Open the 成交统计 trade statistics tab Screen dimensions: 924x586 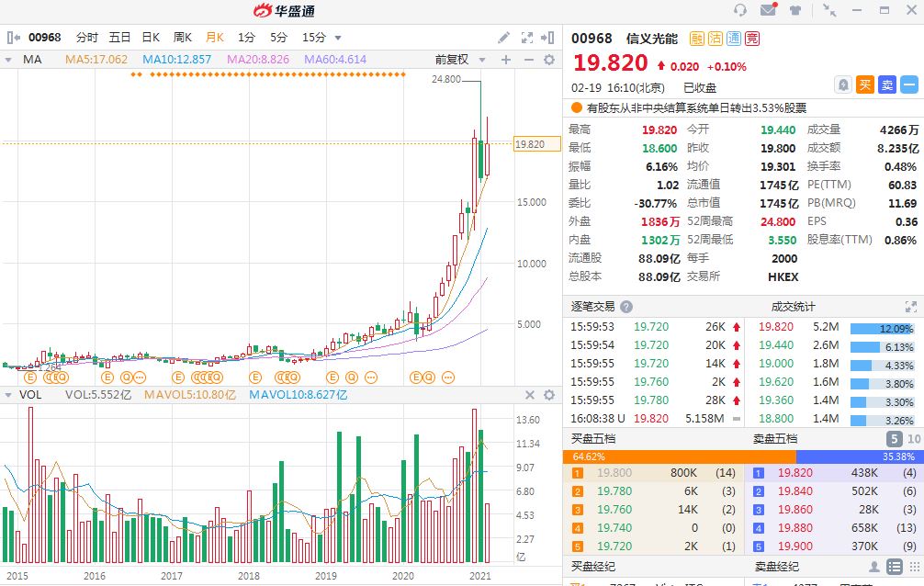pyautogui.click(x=794, y=307)
